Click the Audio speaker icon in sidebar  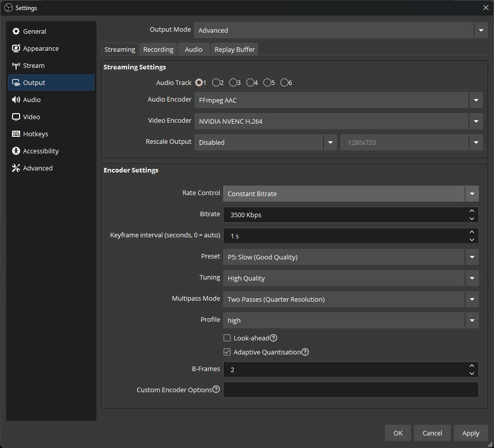point(16,100)
